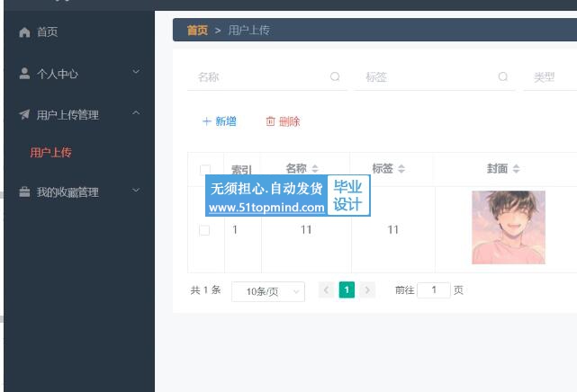This screenshot has width=577, height=392.
Task: Click the home icon in the sidebar
Action: [x=24, y=32]
